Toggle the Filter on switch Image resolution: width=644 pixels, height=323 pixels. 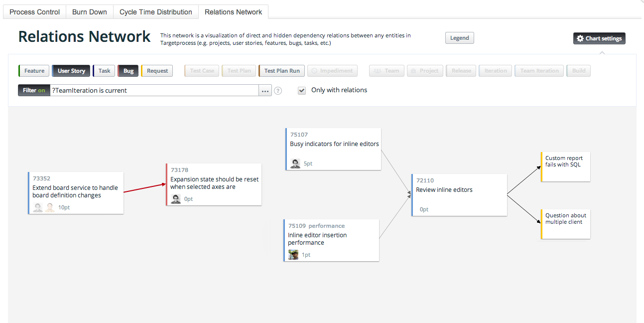pos(33,90)
